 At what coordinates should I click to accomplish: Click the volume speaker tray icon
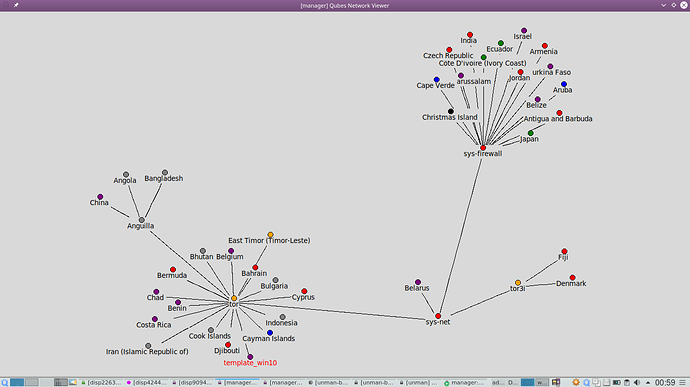pyautogui.click(x=637, y=383)
